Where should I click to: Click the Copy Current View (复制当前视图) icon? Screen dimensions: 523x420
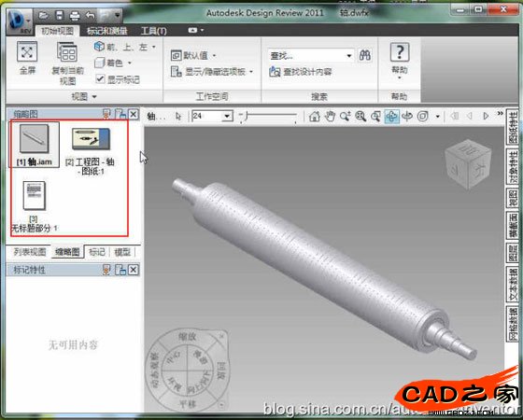tap(67, 52)
